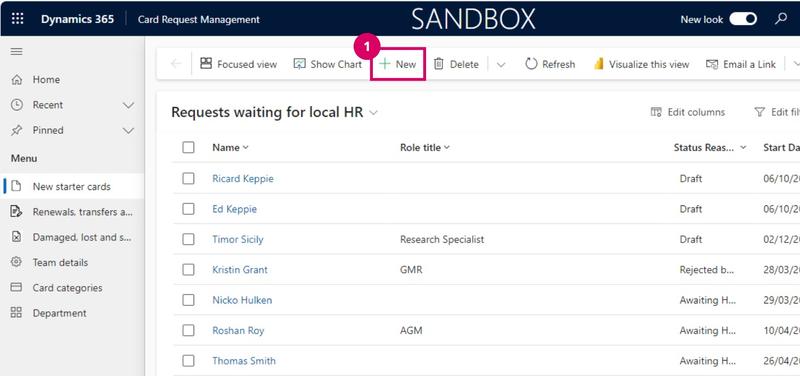800x376 pixels.
Task: Tick the checkbox for Kristin Grant
Action: click(x=188, y=270)
